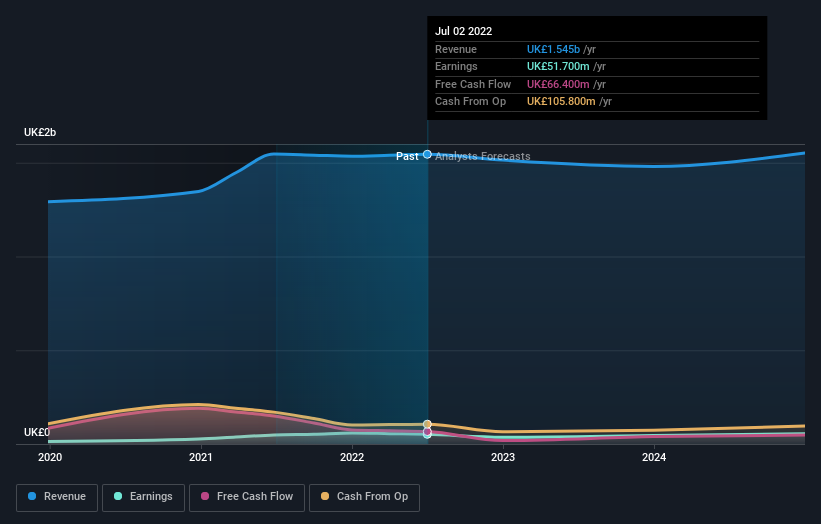
Task: Click the 2021 x-axis label
Action: tap(201, 457)
